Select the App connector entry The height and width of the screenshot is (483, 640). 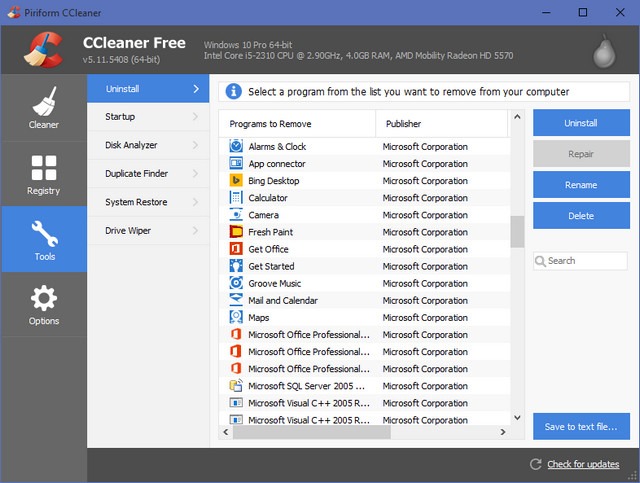point(364,163)
